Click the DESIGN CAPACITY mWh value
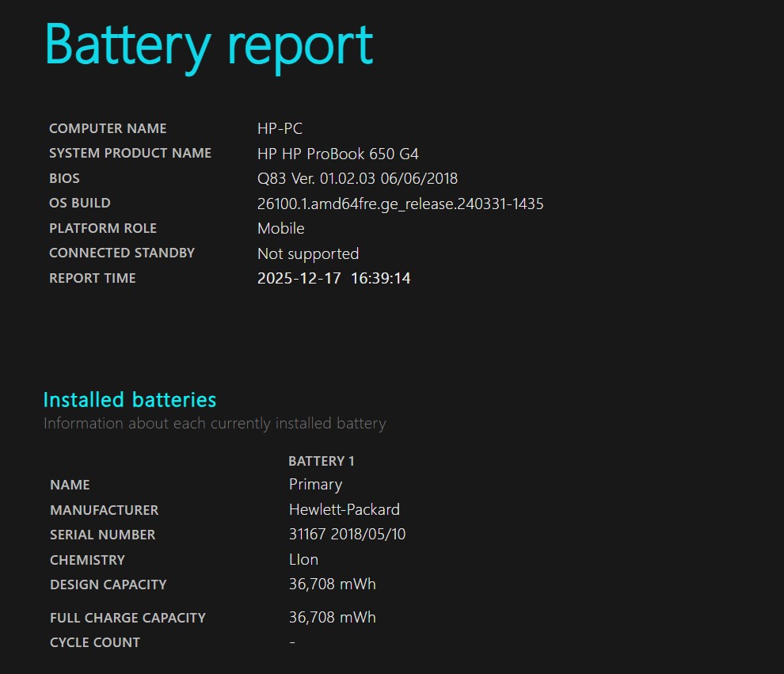This screenshot has height=674, width=784. [332, 585]
